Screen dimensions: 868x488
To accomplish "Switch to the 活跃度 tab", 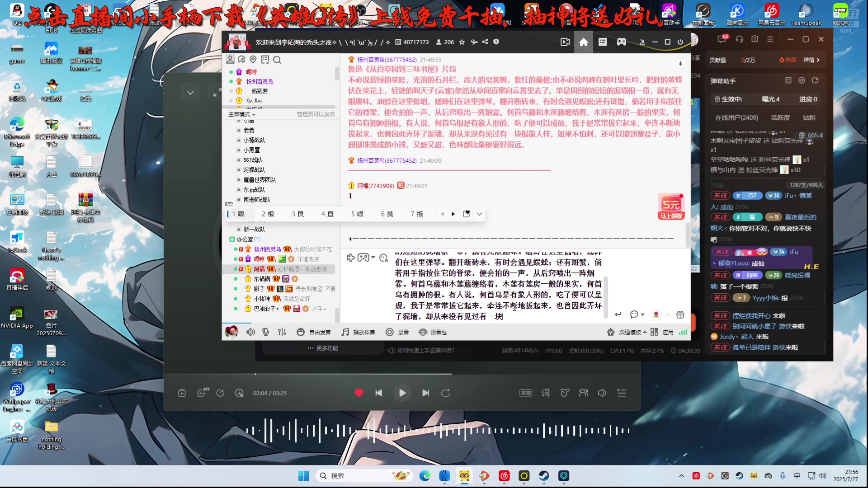I will click(780, 117).
